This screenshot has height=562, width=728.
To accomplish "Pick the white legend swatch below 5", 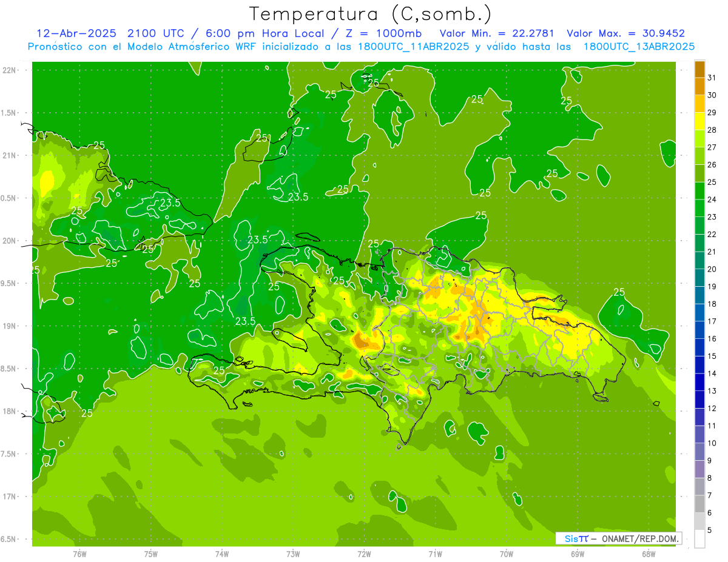I will 699,539.
